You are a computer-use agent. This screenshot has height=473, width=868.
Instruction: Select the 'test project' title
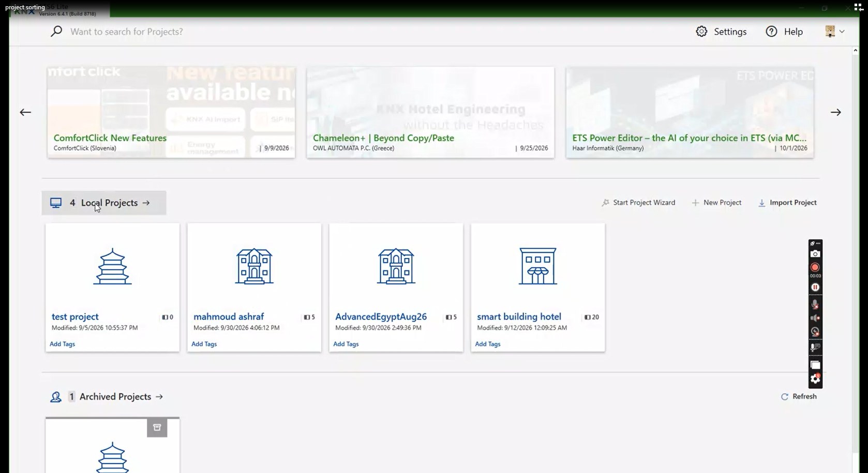(x=75, y=316)
